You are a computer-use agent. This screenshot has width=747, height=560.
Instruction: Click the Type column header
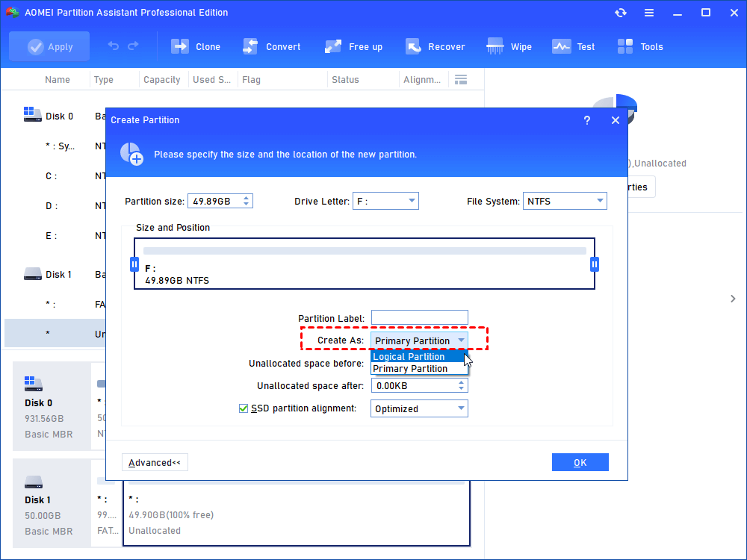[103, 80]
